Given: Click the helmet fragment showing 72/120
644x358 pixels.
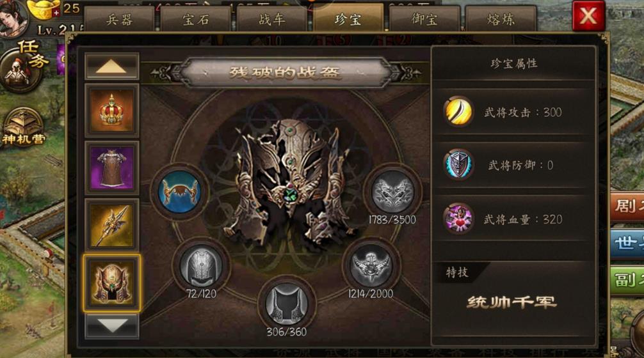Looking at the screenshot, I should [201, 266].
